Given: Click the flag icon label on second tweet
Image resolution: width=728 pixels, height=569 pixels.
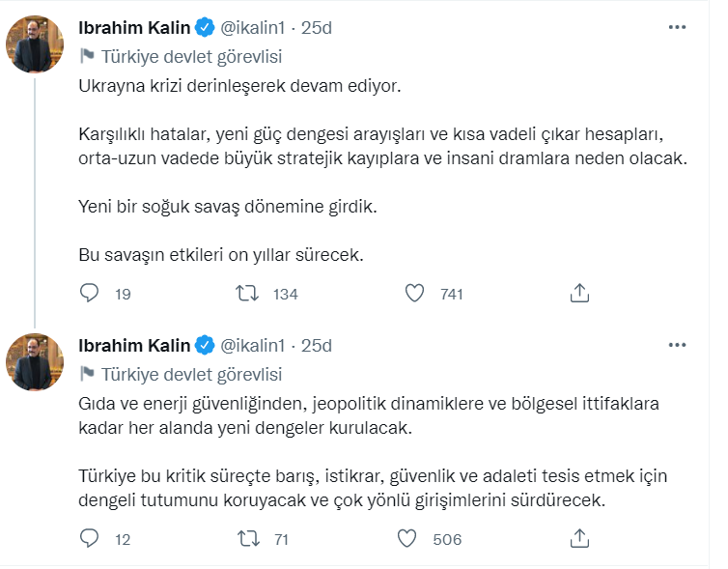Looking at the screenshot, I should 87,374.
